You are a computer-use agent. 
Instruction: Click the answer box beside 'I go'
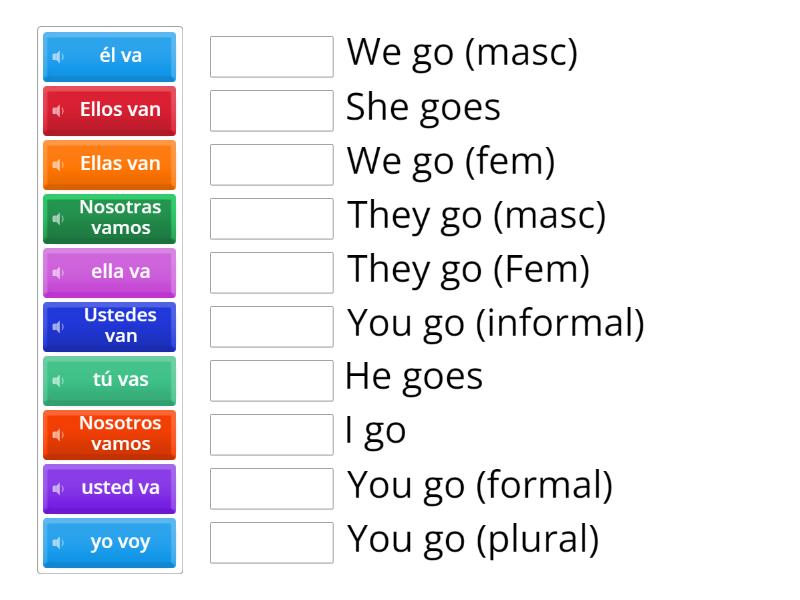271,434
